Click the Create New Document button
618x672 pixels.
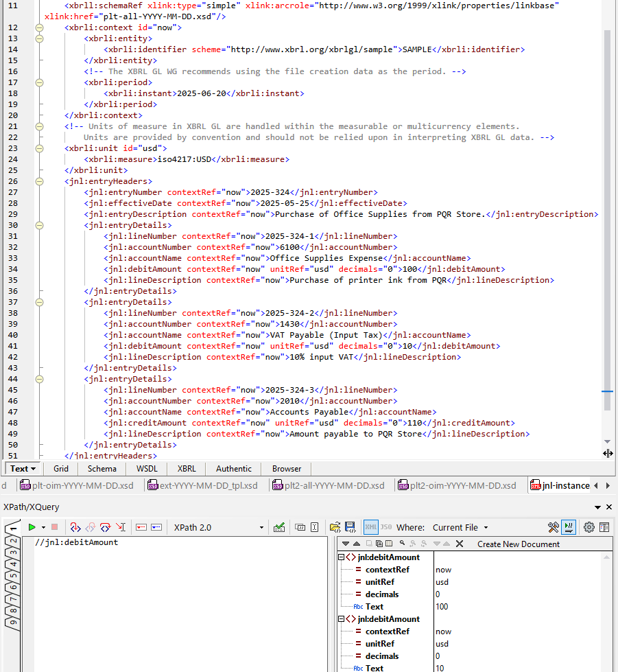click(x=519, y=544)
